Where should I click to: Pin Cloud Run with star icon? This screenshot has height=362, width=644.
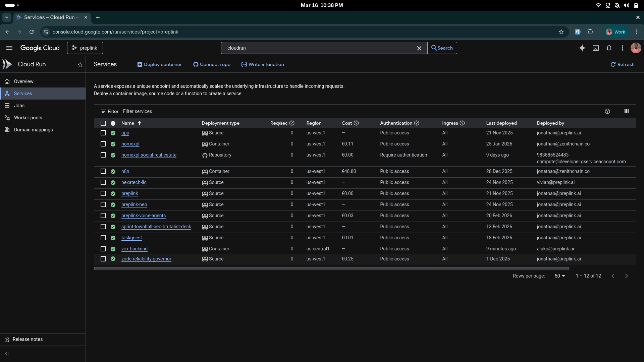pos(80,65)
